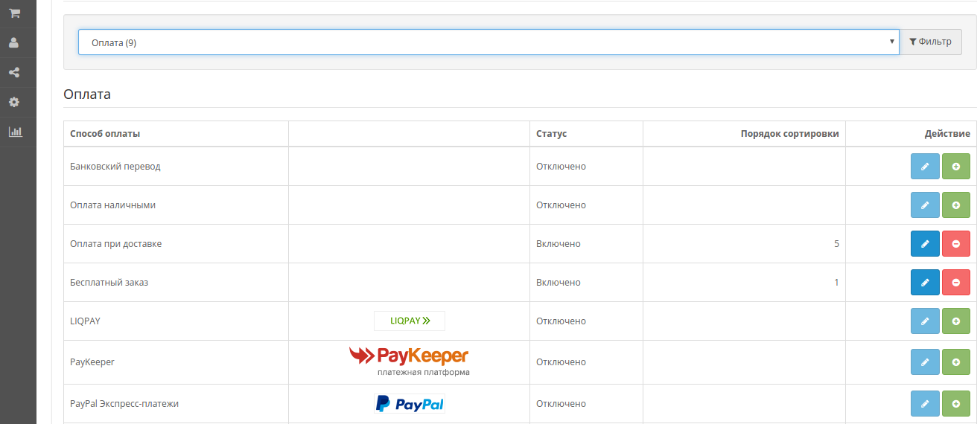
Task: Open the reports bar chart icon
Action: 14,132
